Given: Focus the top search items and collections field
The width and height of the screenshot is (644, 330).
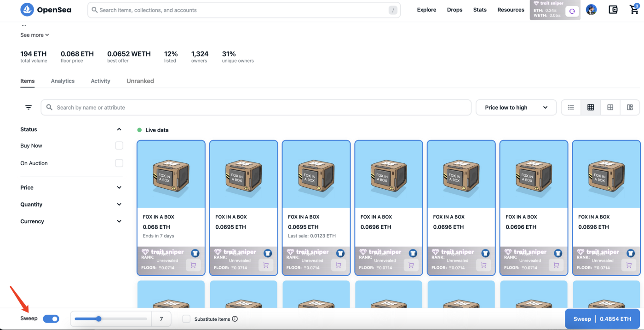Looking at the screenshot, I should pyautogui.click(x=244, y=10).
